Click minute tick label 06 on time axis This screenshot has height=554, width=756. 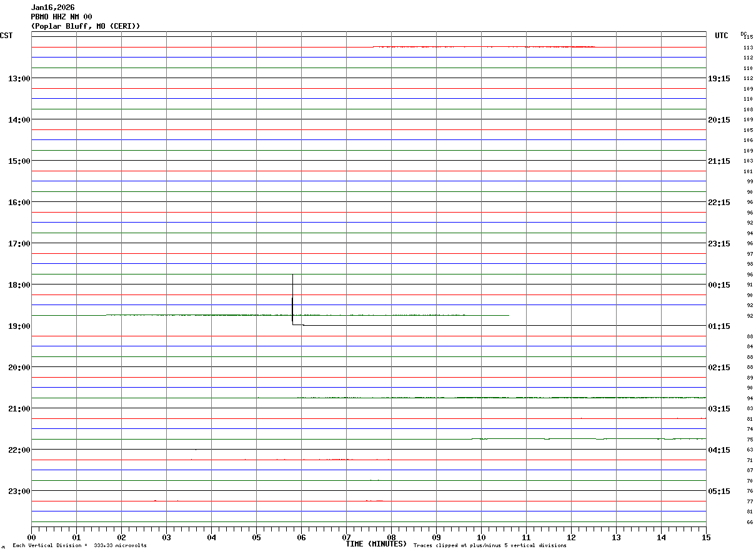pyautogui.click(x=301, y=537)
